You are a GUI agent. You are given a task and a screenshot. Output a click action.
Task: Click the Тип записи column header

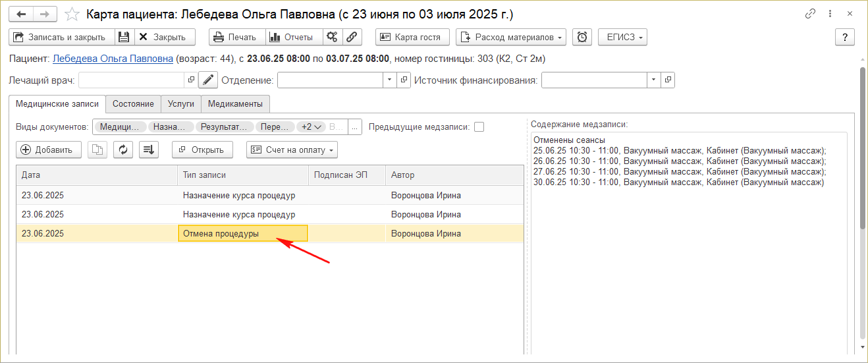click(x=243, y=175)
